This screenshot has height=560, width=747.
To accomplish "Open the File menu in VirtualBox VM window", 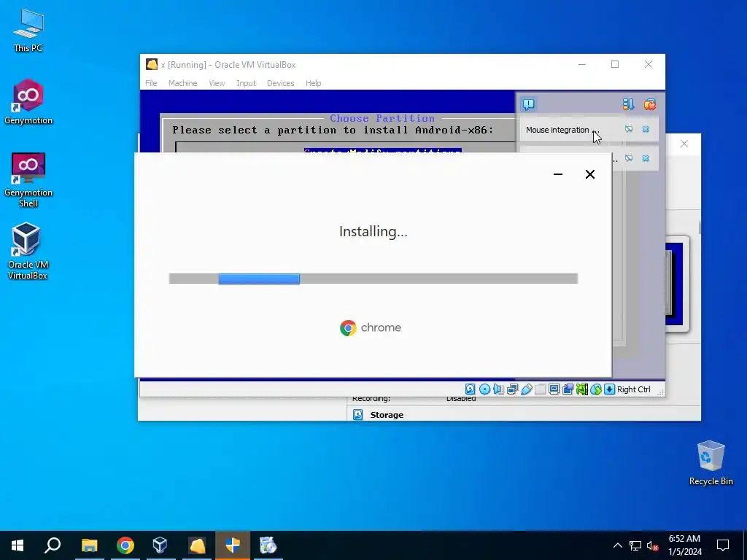I will pos(151,83).
